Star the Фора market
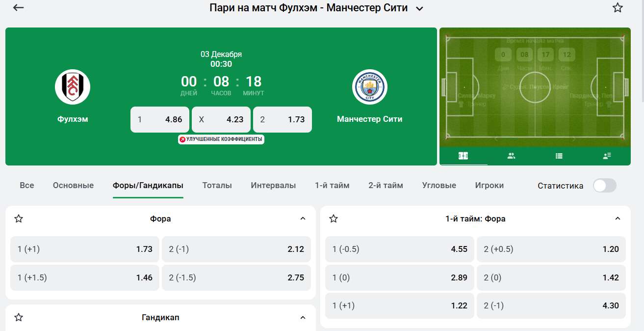 (x=19, y=219)
